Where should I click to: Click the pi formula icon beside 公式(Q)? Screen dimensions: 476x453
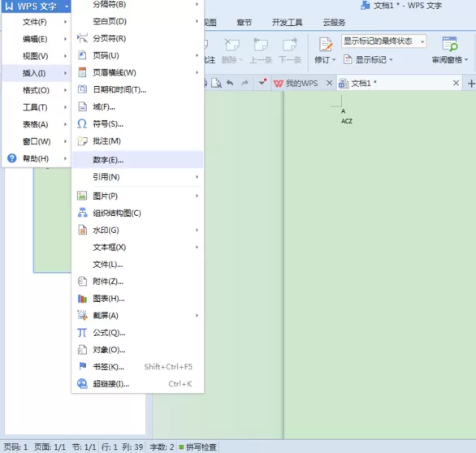82,333
